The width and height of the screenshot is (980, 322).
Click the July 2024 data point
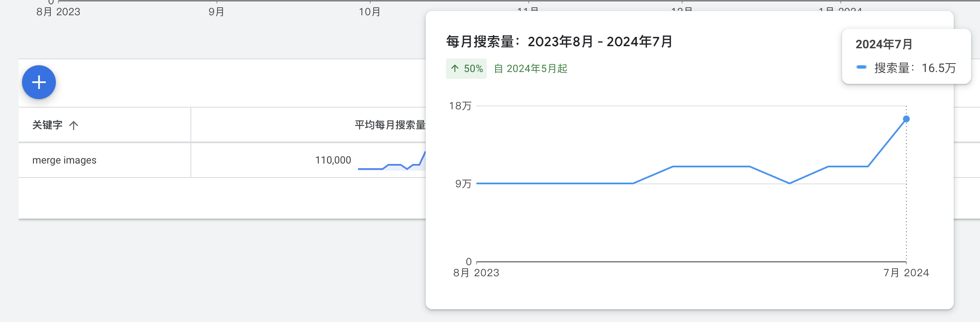(906, 119)
